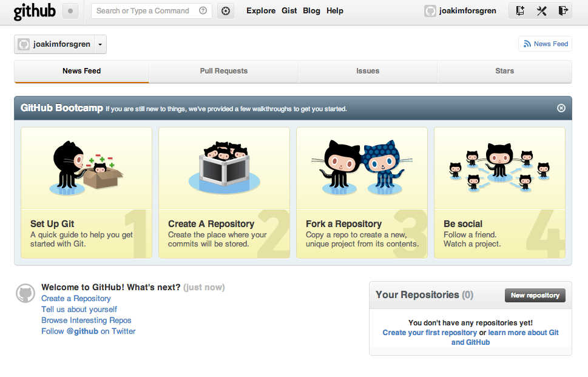The width and height of the screenshot is (588, 377).
Task: Click the Search or Type a Command field
Action: (152, 11)
